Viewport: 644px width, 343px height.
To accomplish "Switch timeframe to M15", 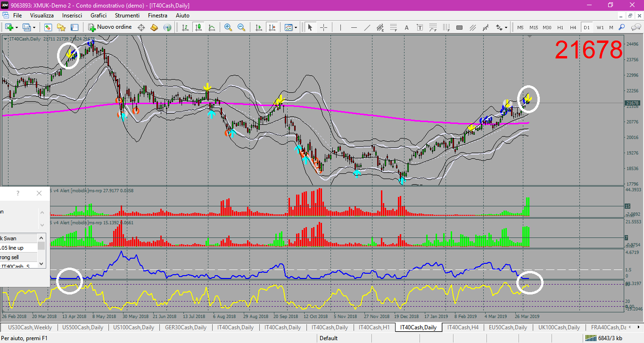I will 533,27.
